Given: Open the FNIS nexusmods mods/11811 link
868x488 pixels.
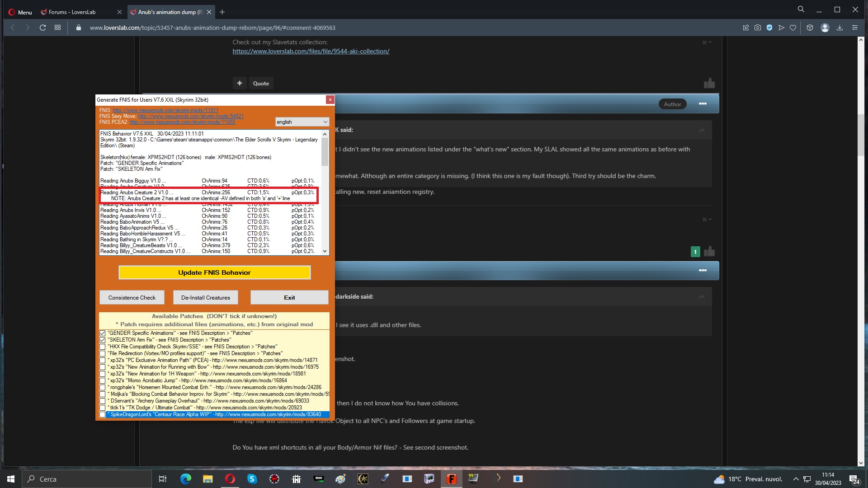Looking at the screenshot, I should (x=165, y=110).
